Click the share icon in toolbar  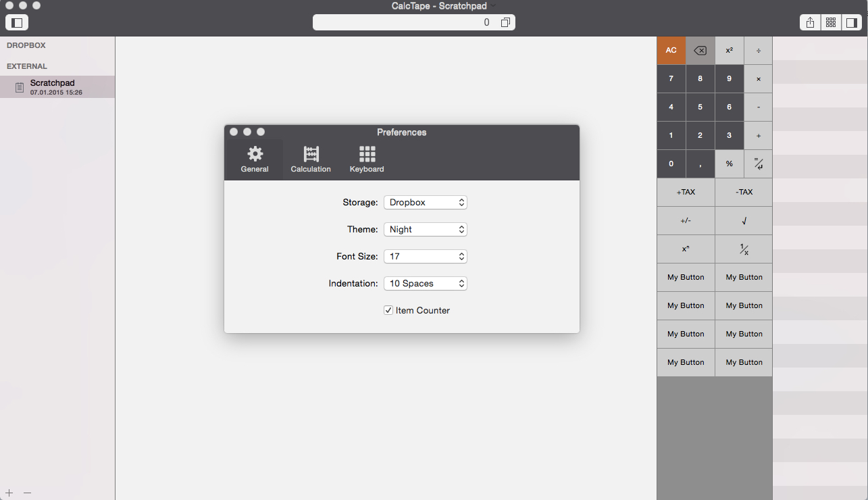tap(810, 22)
